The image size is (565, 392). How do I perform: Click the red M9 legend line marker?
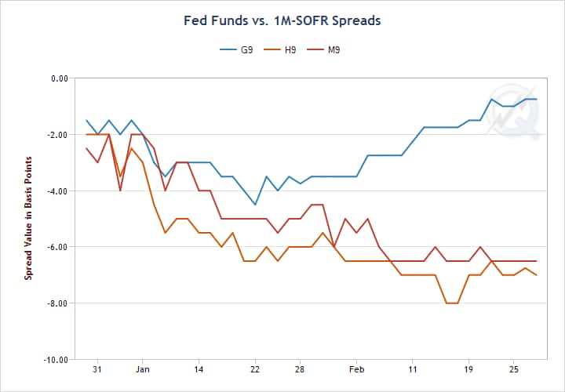(x=315, y=49)
